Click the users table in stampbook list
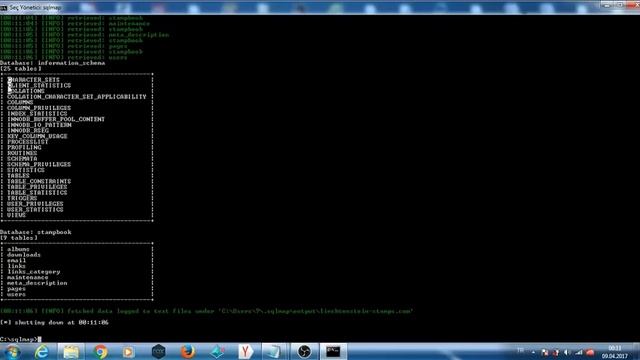This screenshot has height=360, width=640. (16, 294)
